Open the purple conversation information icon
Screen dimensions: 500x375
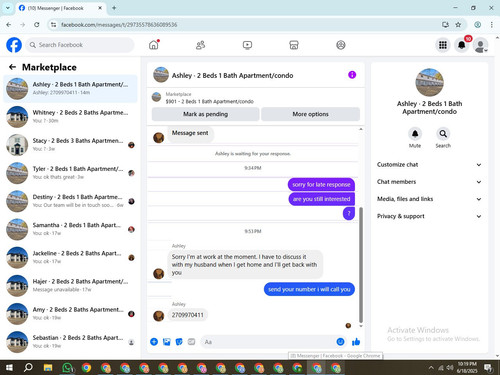point(352,75)
